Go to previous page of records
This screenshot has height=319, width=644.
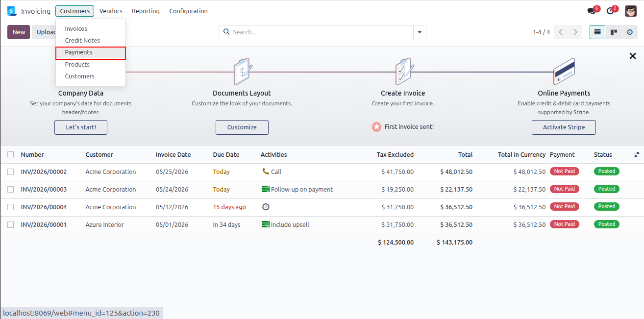coord(561,32)
